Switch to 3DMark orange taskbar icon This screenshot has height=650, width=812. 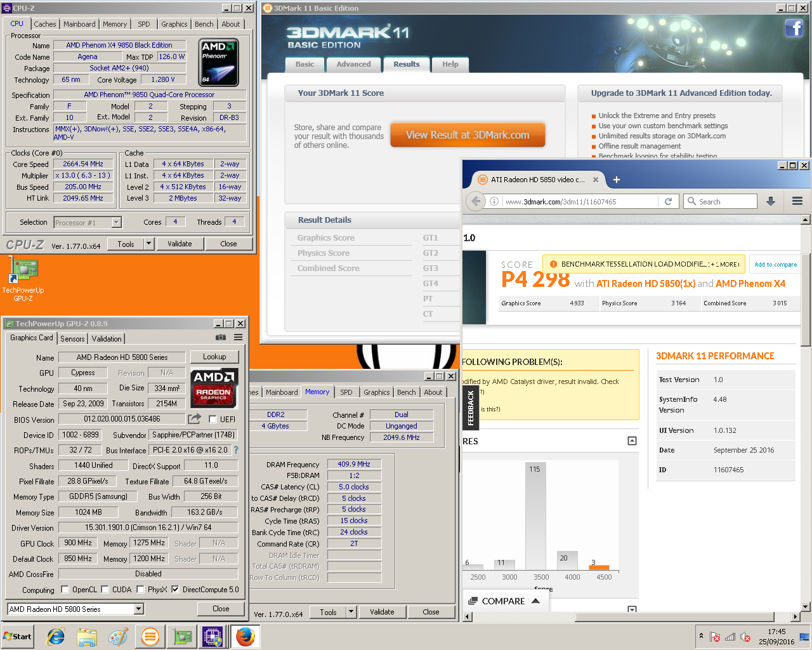coord(150,637)
